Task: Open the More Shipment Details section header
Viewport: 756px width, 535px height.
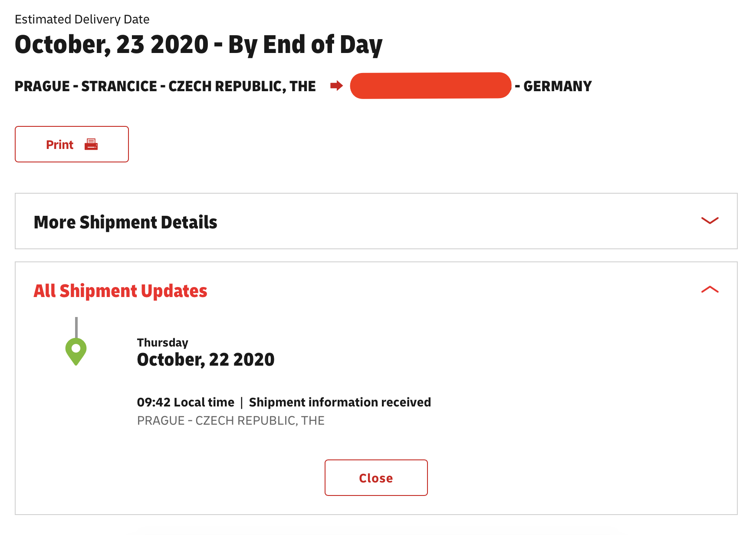Action: [376, 221]
